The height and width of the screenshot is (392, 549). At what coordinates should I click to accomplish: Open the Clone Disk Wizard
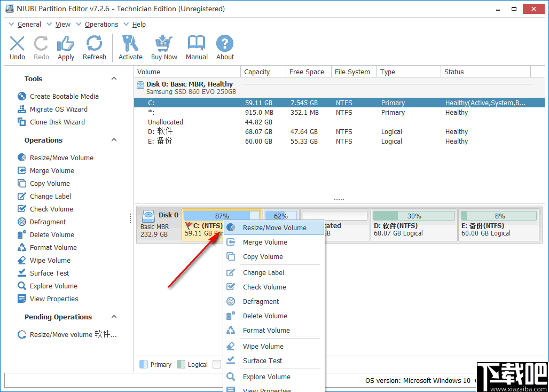(53, 122)
